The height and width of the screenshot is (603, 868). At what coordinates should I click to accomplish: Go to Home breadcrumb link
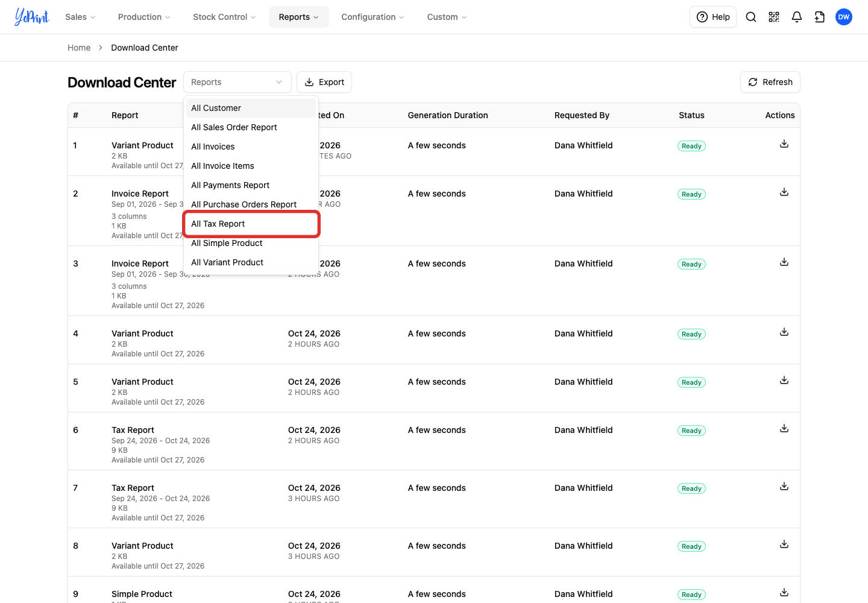(x=79, y=48)
